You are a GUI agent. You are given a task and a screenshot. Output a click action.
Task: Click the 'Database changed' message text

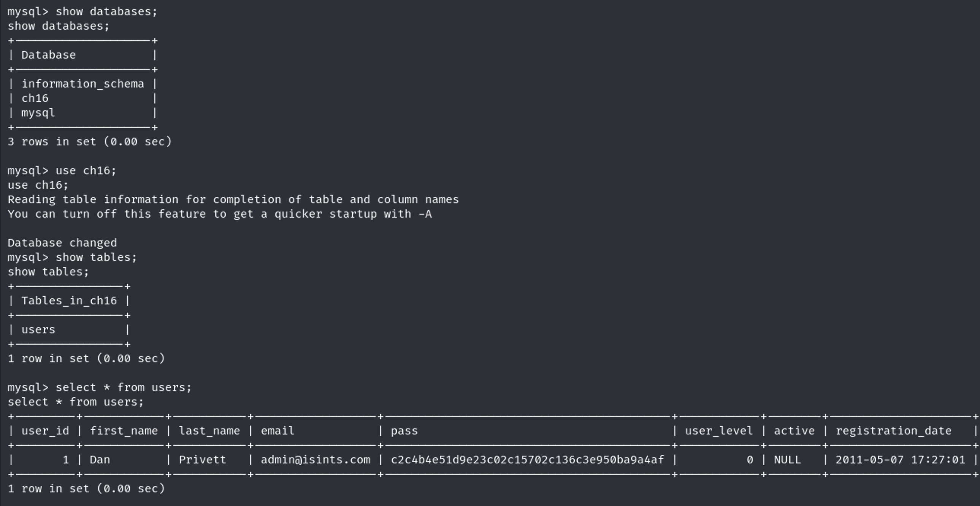[62, 243]
